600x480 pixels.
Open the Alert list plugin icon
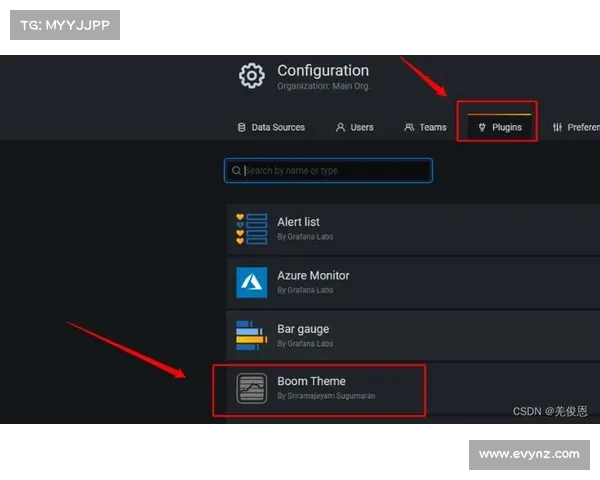(x=251, y=229)
